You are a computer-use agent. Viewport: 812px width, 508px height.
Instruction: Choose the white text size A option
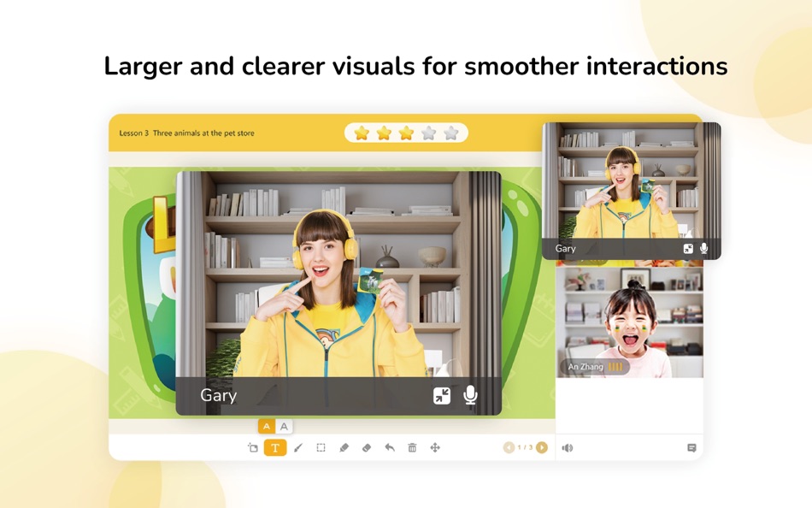click(x=284, y=427)
